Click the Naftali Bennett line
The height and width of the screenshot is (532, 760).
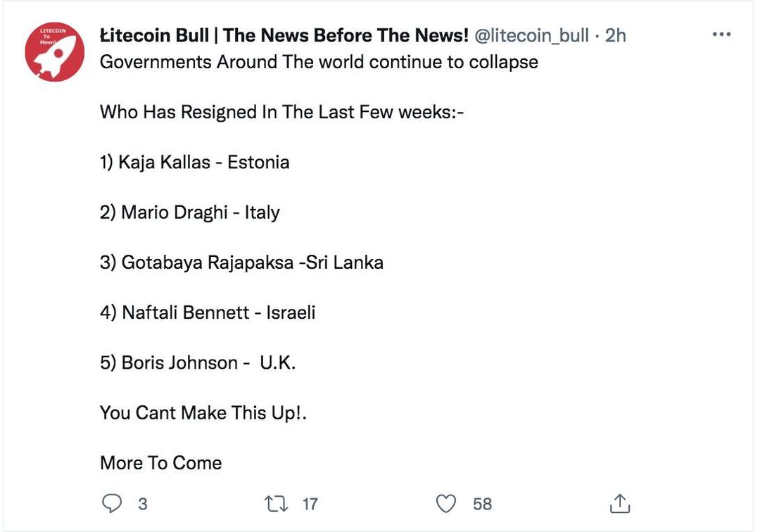pos(208,312)
